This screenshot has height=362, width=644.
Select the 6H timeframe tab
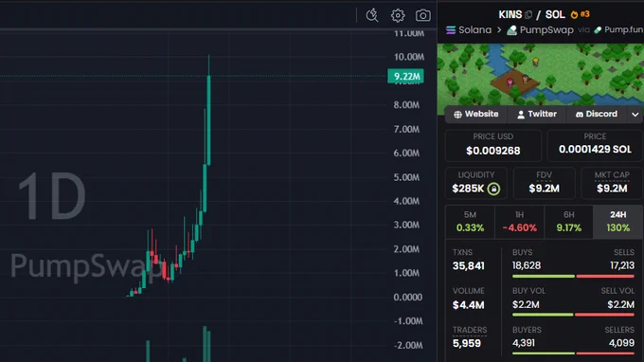tap(568, 222)
